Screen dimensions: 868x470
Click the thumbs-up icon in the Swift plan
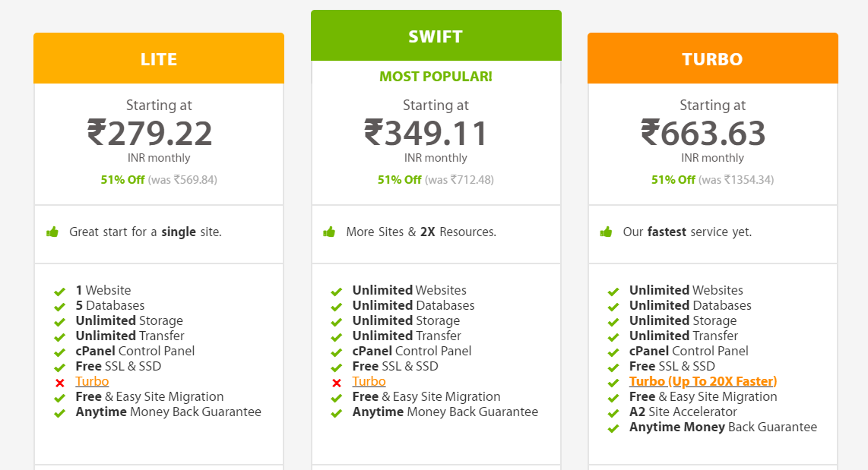click(329, 232)
